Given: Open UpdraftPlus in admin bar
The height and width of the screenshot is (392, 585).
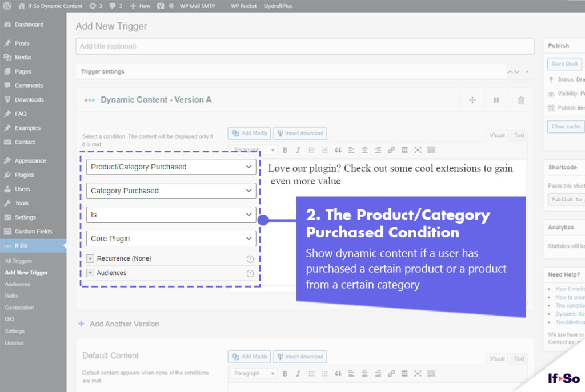Looking at the screenshot, I should tap(278, 6).
